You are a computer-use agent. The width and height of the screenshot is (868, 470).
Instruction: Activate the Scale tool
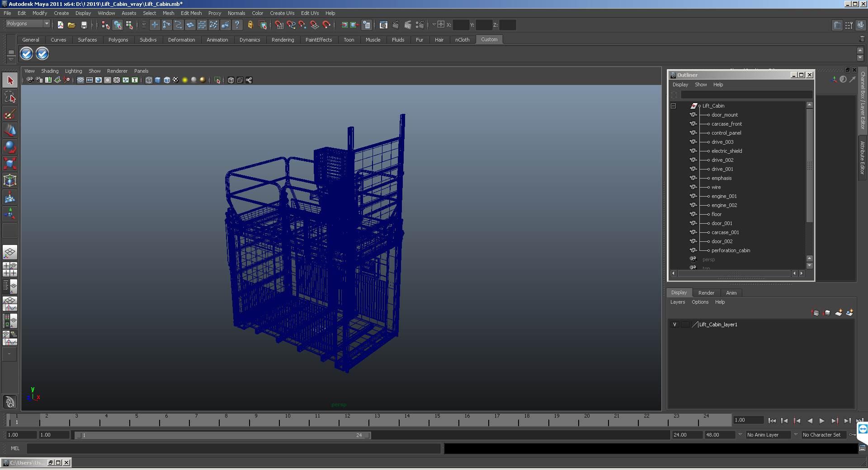[10, 164]
